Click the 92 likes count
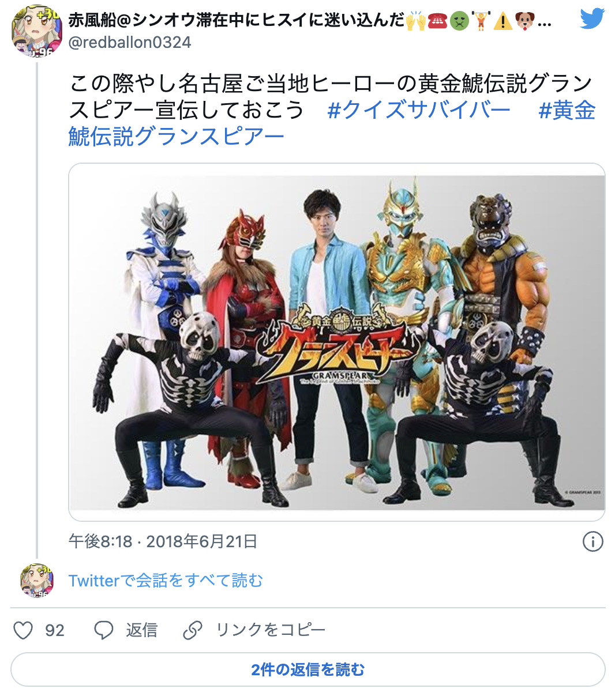The width and height of the screenshot is (615, 700). [x=55, y=630]
